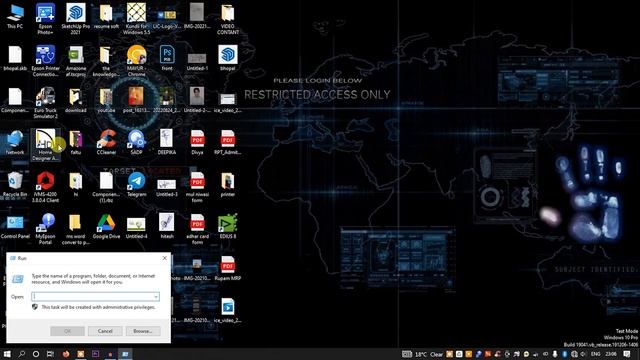Open Task View on the taskbar
640x360 pixels.
click(x=50, y=354)
